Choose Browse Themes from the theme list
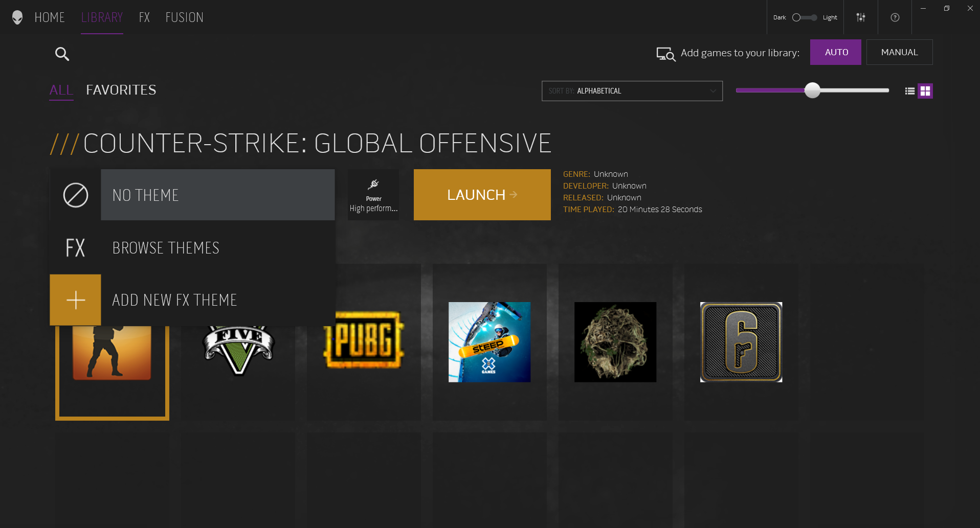 click(x=166, y=248)
